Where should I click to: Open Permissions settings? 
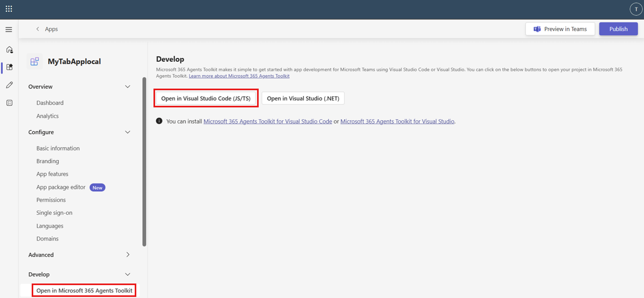(51, 200)
